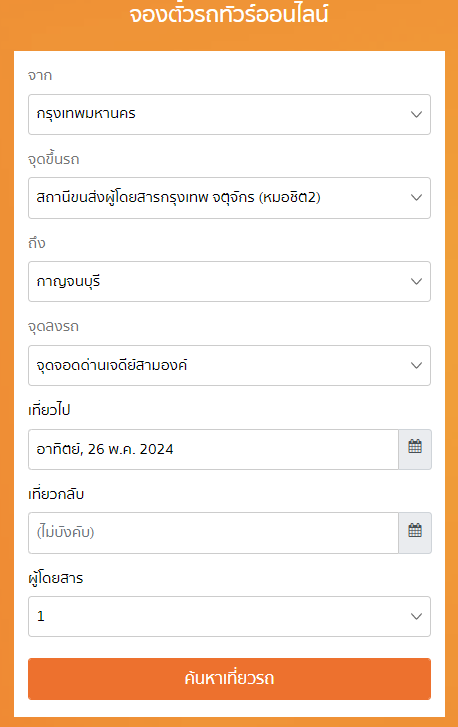Expand the จุดขึ้นรถ boarding point chevron

(x=416, y=198)
